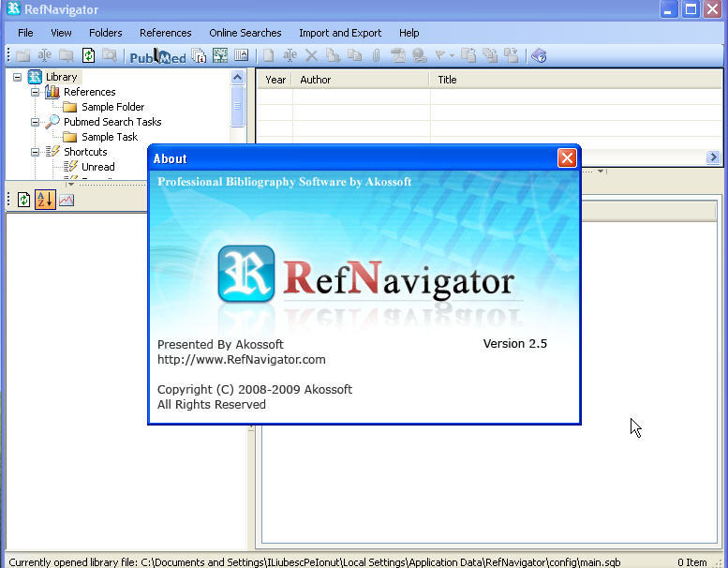Open the Online Searches menu
728x568 pixels.
tap(245, 33)
